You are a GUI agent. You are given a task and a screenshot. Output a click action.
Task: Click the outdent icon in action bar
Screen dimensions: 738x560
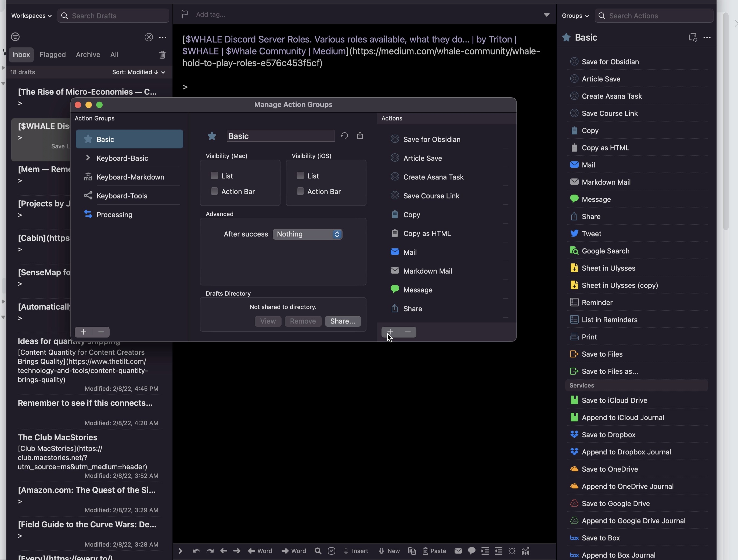point(498,551)
